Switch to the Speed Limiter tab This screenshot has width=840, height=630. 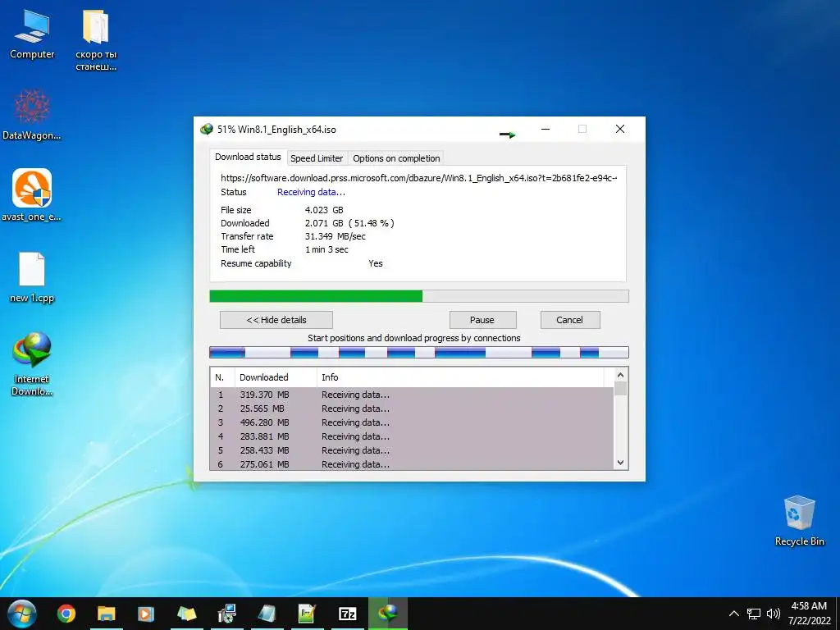317,158
